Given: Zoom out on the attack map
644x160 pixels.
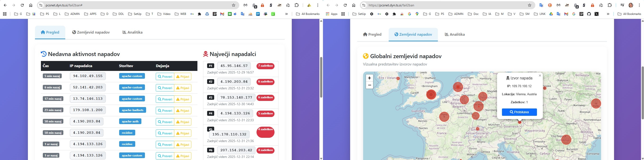Looking at the screenshot, I should (369, 85).
